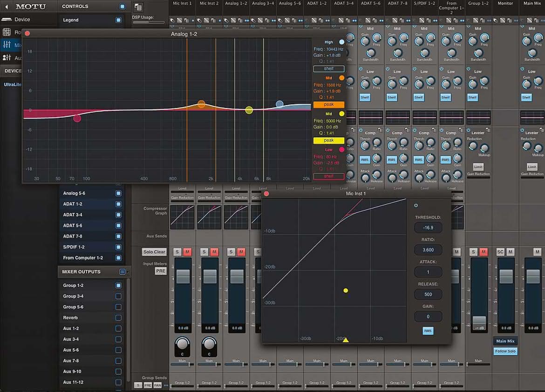Click the Main Mix button
545x392 pixels.
click(x=505, y=341)
